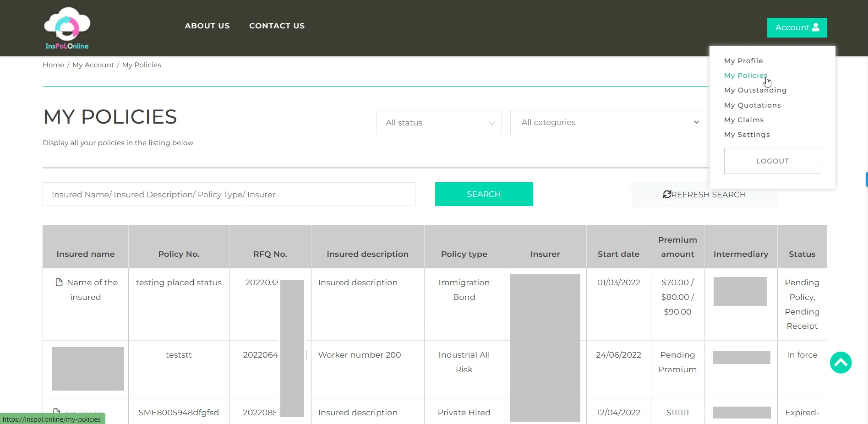The height and width of the screenshot is (424, 868).
Task: Click the LOGOUT button
Action: 772,161
